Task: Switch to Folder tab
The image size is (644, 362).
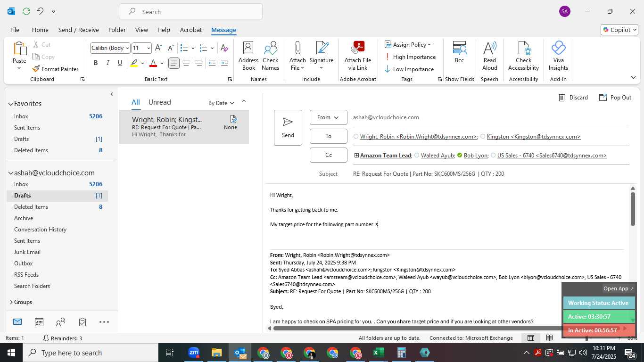Action: [117, 30]
